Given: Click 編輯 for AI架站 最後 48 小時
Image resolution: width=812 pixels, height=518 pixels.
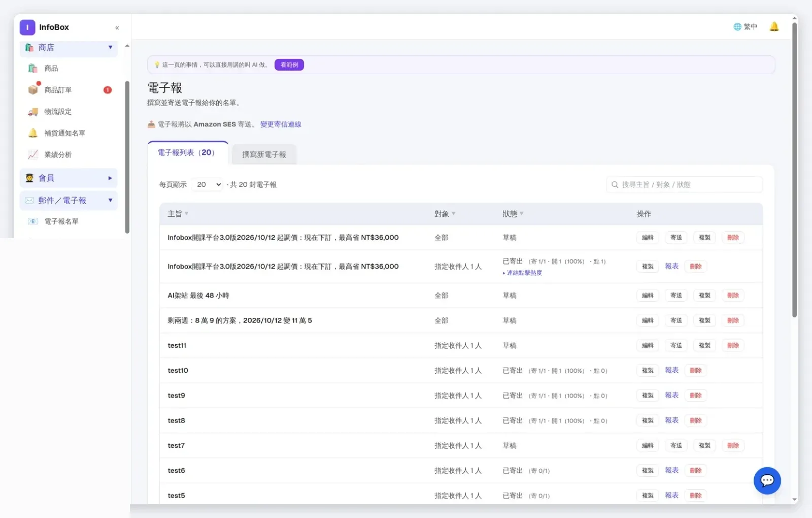Looking at the screenshot, I should 648,296.
